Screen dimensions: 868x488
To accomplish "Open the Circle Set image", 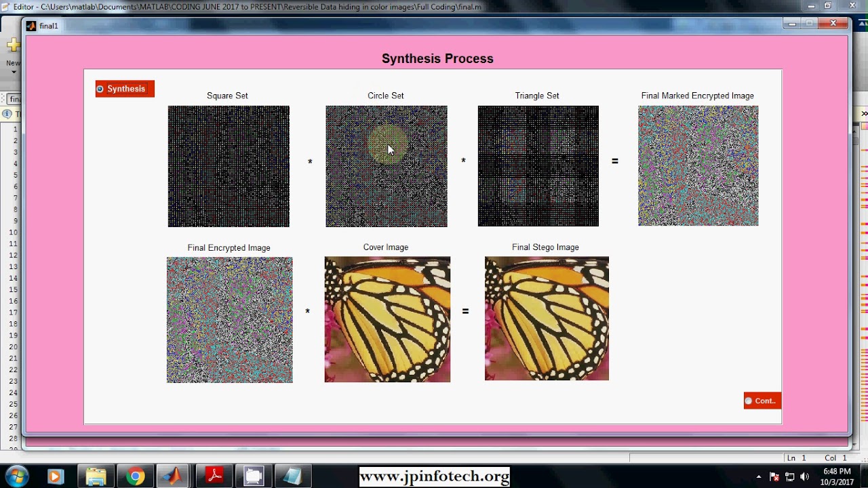I will click(x=387, y=166).
